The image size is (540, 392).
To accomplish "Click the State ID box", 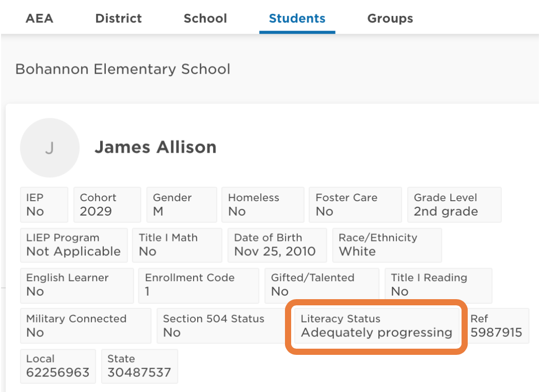I will coord(139,366).
